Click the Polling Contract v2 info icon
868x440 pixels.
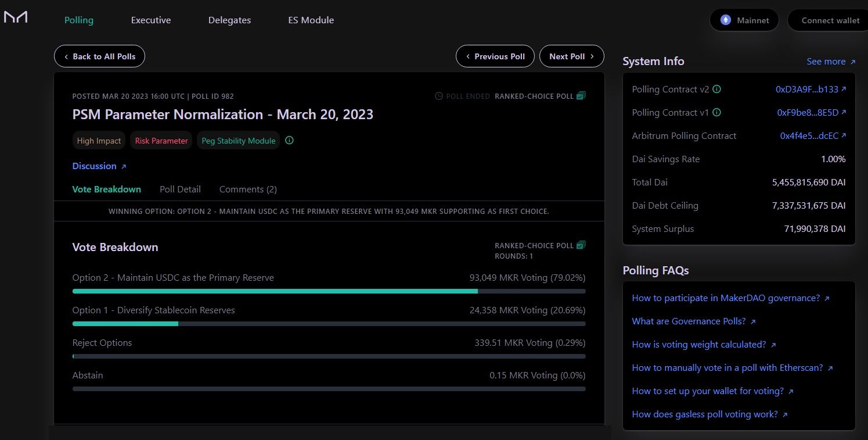[x=716, y=90]
